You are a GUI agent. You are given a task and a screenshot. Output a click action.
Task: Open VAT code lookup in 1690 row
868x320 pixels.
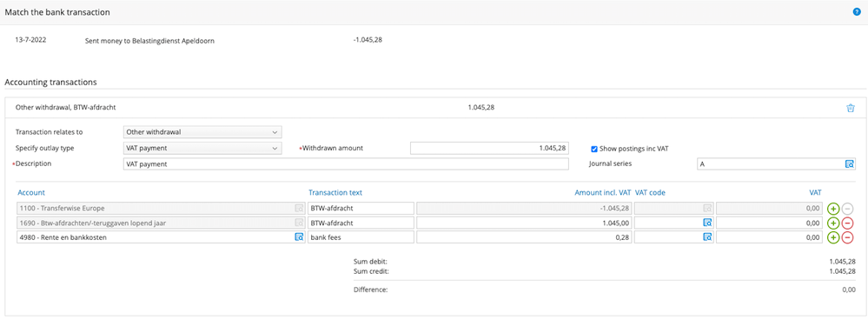[707, 223]
